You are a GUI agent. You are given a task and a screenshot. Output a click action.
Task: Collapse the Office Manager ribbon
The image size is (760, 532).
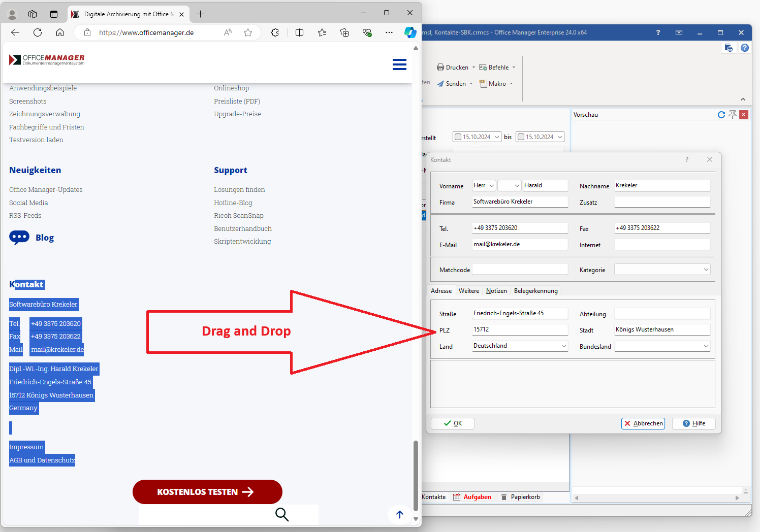743,99
